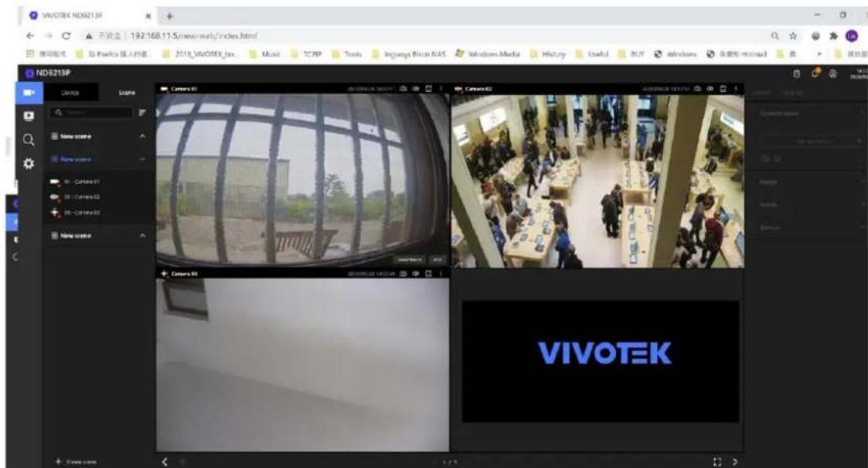Screen dimensions: 868x468
Task: Click the fullscreen icon on Camera 02
Action: point(723,89)
